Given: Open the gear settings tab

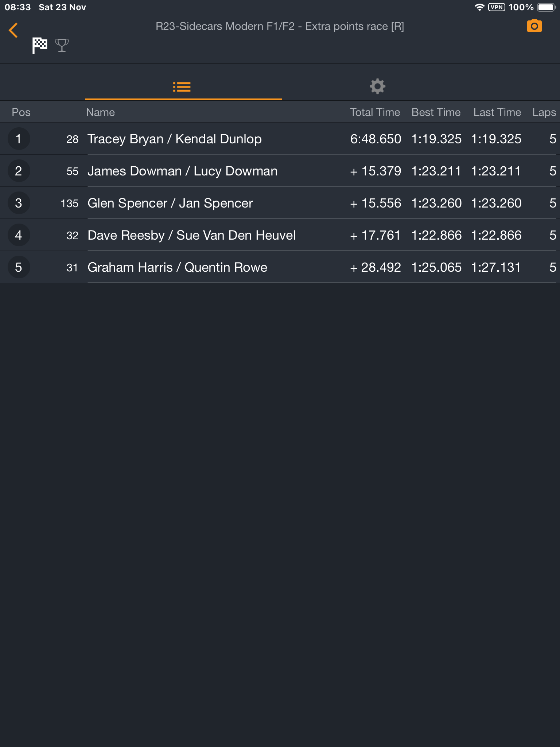Looking at the screenshot, I should 377,86.
